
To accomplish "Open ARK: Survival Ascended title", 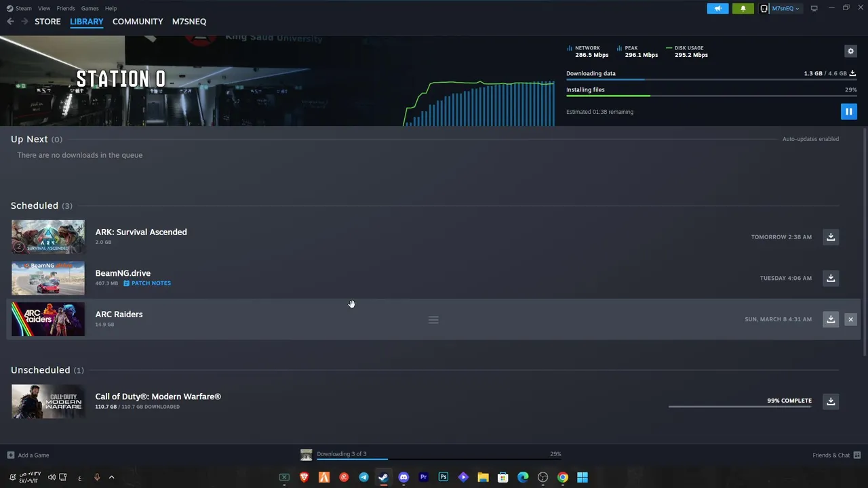I will [x=141, y=232].
